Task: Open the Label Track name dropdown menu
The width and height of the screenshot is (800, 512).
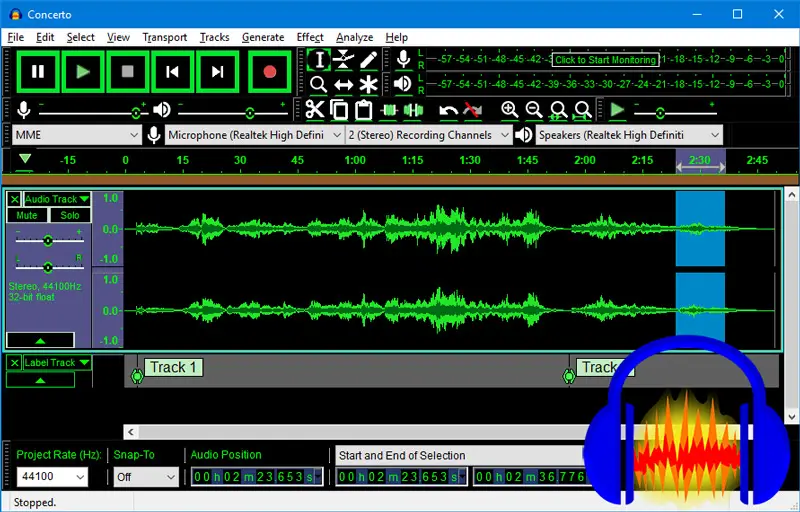Action: coord(57,363)
